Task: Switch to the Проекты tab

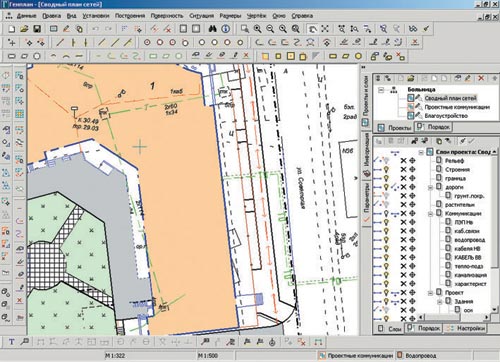Action: coord(395,128)
